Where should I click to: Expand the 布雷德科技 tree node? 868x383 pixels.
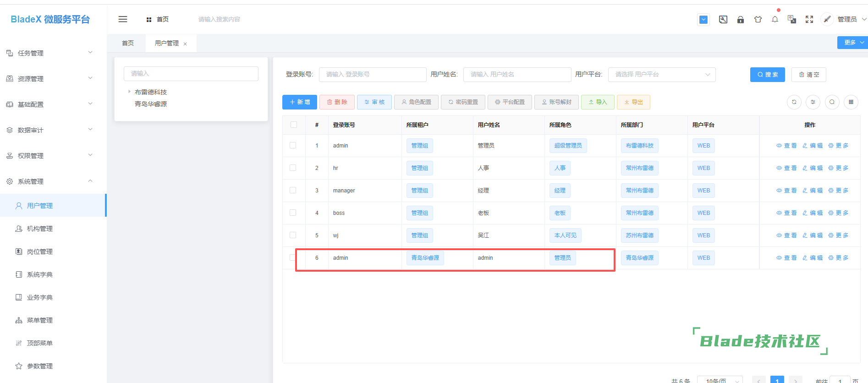click(x=129, y=92)
